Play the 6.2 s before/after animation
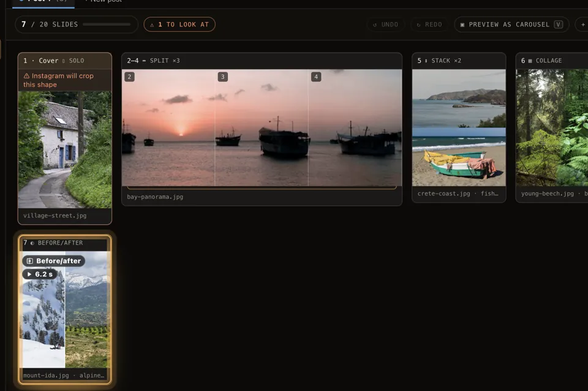 pos(40,275)
